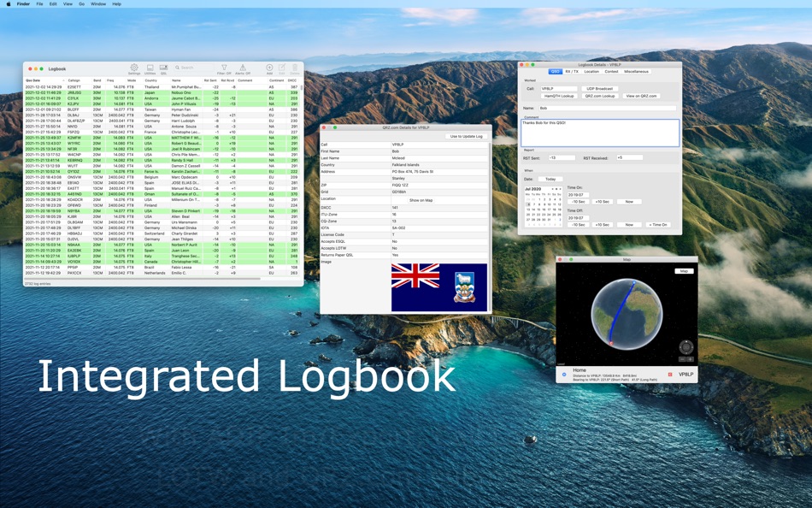812x508 pixels.
Task: Click in the RST Sent field
Action: click(x=562, y=157)
